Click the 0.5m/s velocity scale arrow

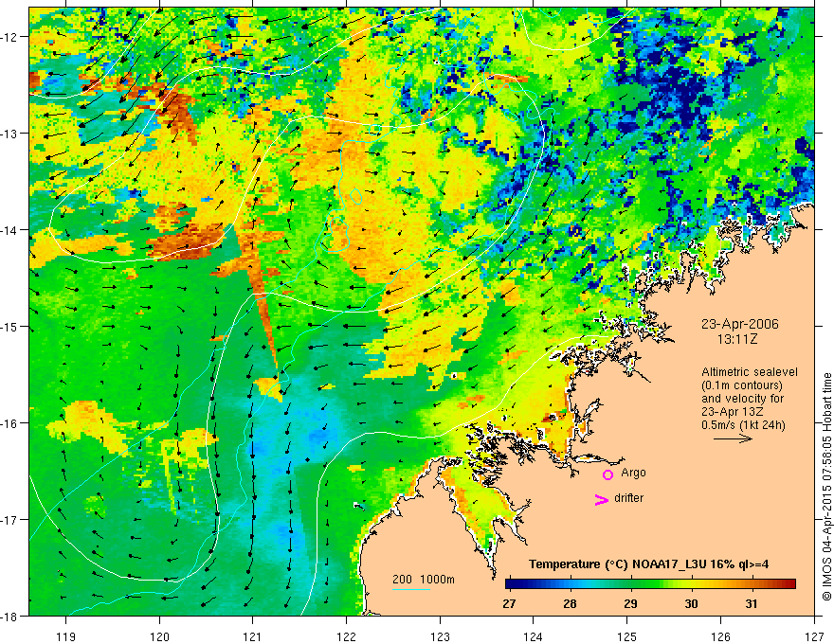coord(733,438)
